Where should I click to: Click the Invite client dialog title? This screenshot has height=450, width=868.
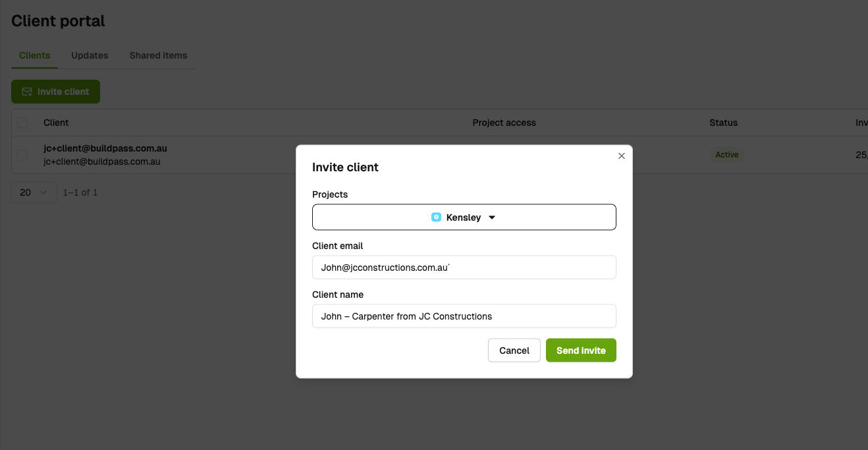pyautogui.click(x=345, y=167)
